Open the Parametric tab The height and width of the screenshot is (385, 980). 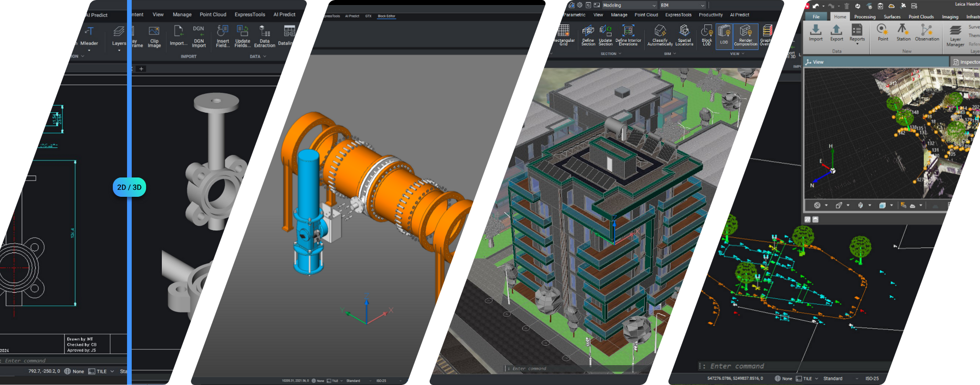pyautogui.click(x=574, y=15)
